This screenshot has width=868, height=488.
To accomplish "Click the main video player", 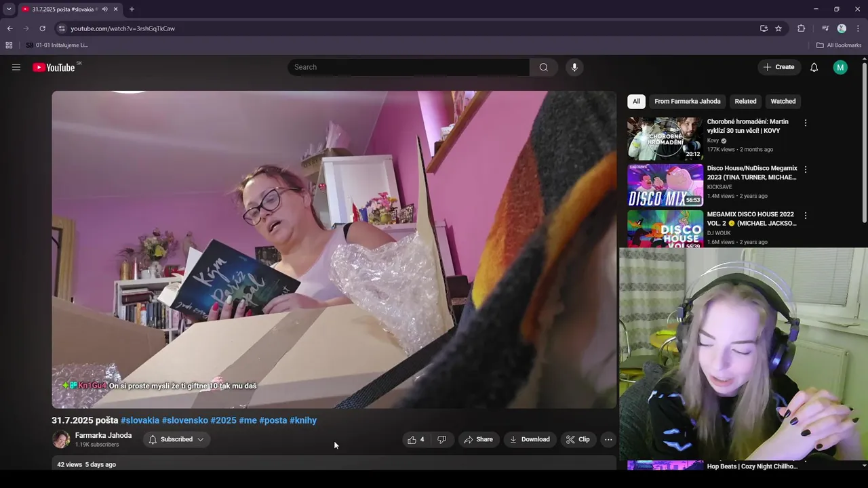I will point(334,249).
